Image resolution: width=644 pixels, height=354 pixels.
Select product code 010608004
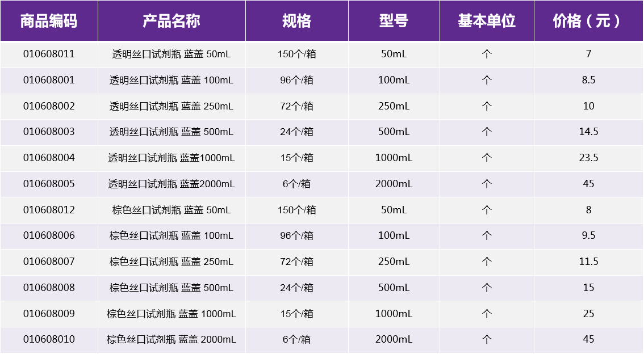(49, 158)
